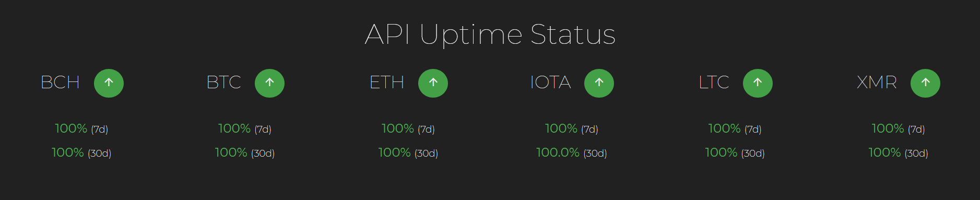Click the API Uptime Status heading

tap(490, 34)
